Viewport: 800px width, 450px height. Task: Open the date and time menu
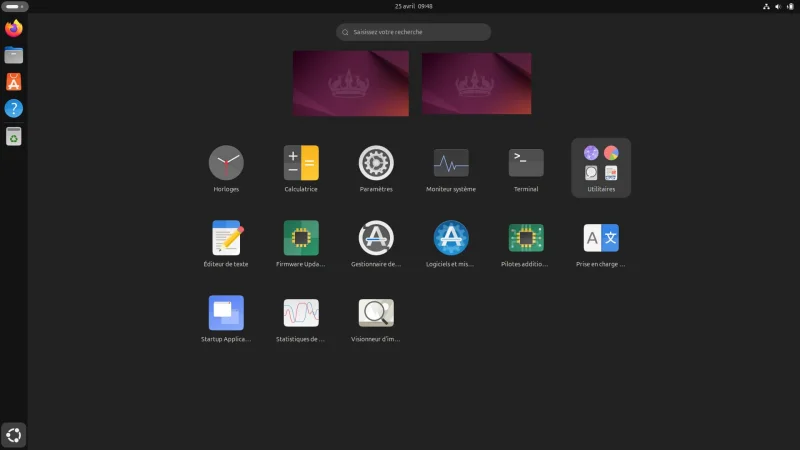413,6
